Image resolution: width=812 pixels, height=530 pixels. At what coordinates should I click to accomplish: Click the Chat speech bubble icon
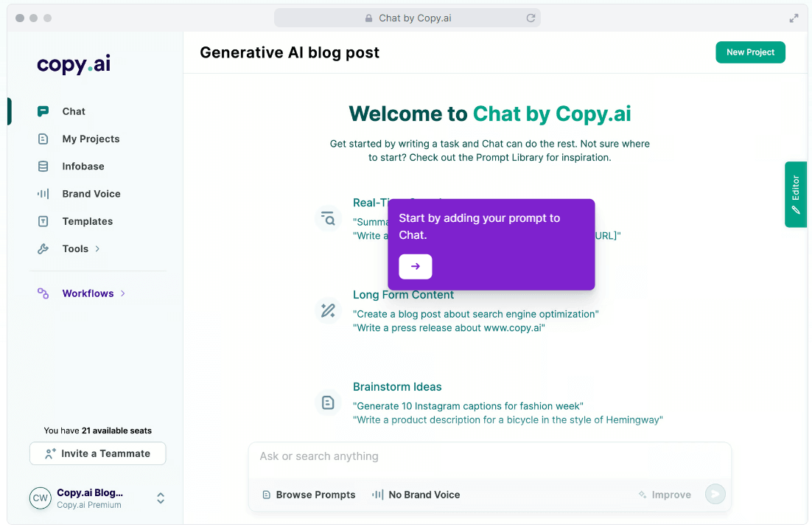click(x=43, y=111)
